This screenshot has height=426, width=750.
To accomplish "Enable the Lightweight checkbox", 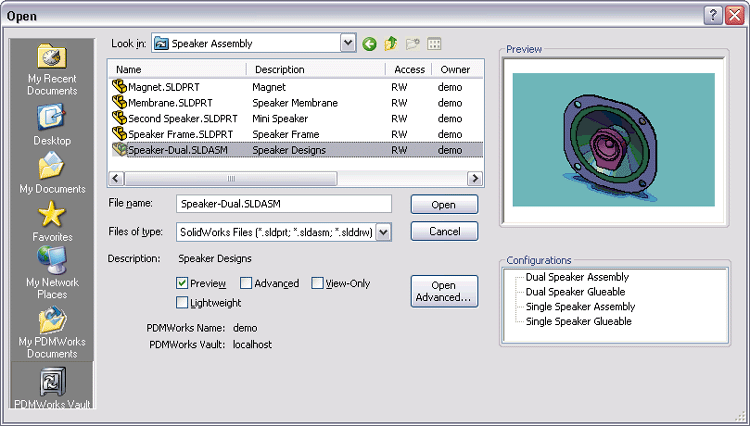I will coord(182,302).
